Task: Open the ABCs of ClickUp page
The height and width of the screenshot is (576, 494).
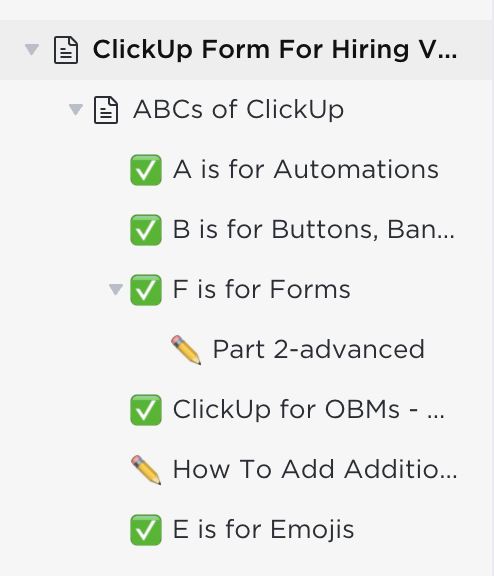Action: click(x=238, y=109)
